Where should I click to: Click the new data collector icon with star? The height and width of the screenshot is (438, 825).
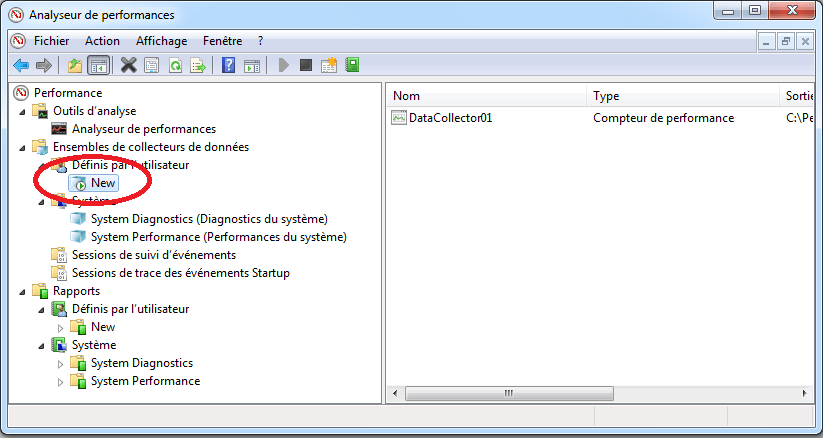pyautogui.click(x=329, y=65)
